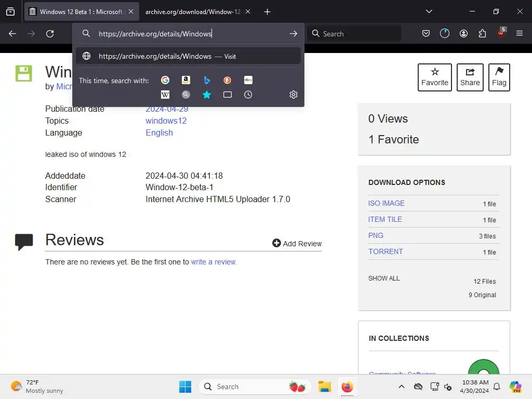Search this time with eBay
532x399 pixels.
click(x=248, y=80)
